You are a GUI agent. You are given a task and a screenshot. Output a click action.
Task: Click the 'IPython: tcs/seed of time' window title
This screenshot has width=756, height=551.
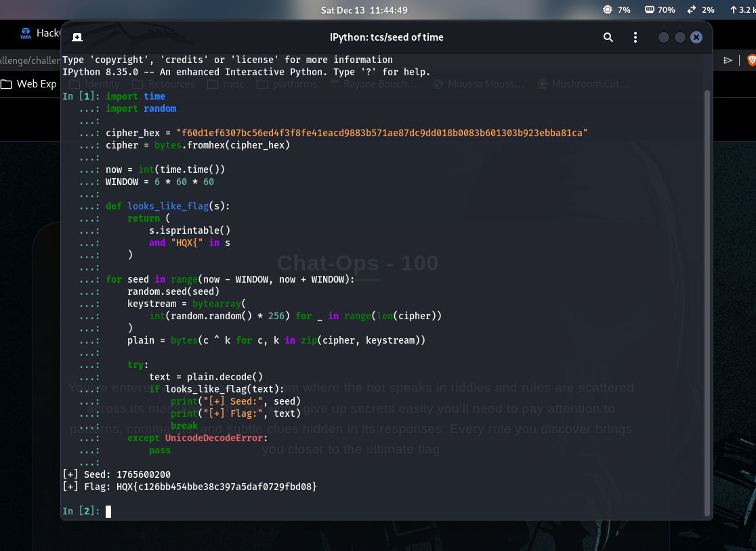click(387, 37)
